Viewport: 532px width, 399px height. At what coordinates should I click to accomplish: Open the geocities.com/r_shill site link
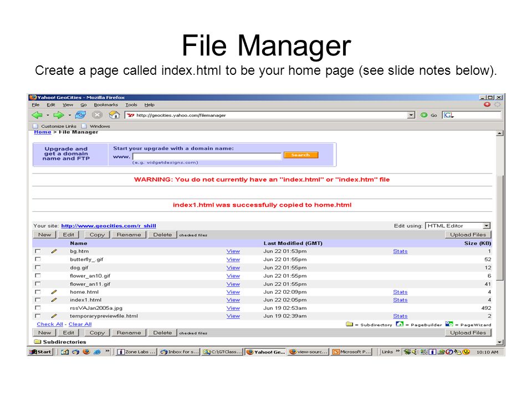coord(109,226)
